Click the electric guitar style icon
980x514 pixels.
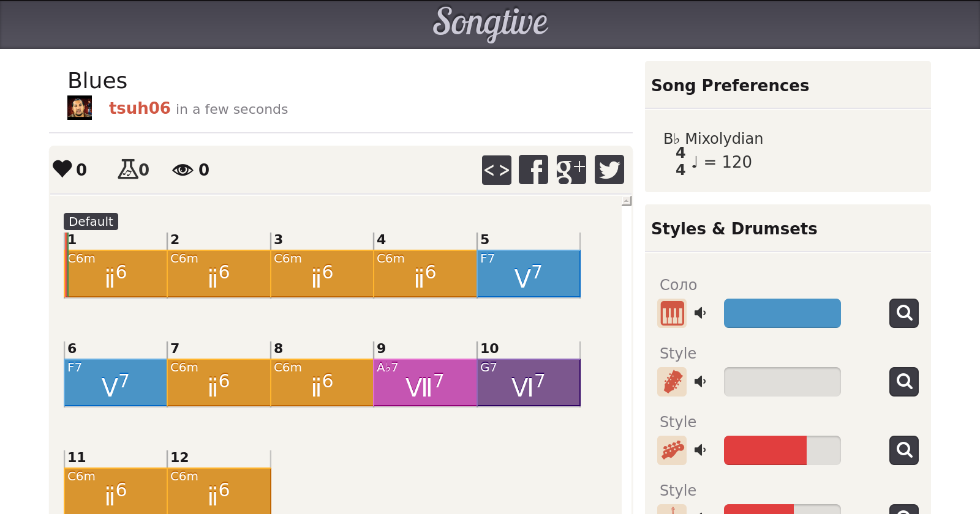(x=672, y=450)
